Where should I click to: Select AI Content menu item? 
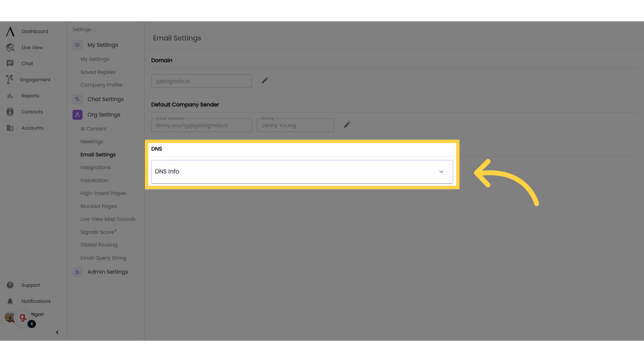pos(93,129)
